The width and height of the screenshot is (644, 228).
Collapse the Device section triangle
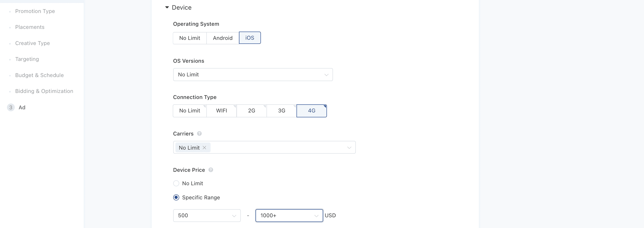click(x=167, y=8)
